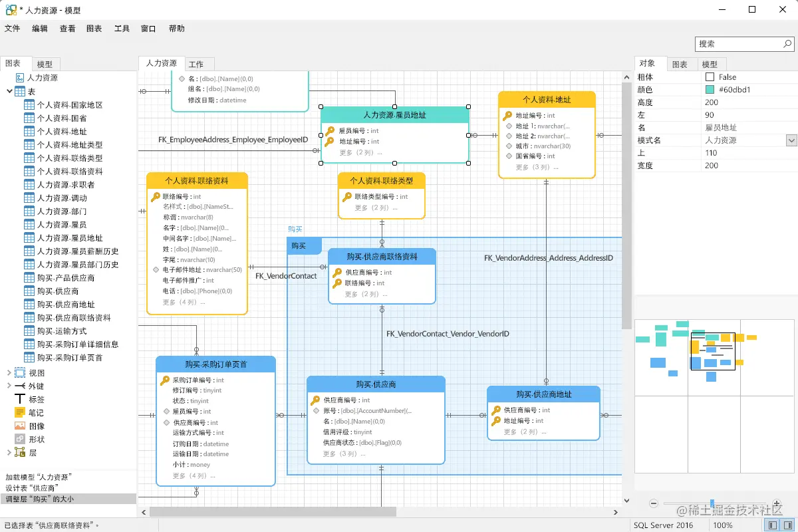The height and width of the screenshot is (532, 798).
Task: Click the 100% zoom indicator
Action: tap(724, 525)
